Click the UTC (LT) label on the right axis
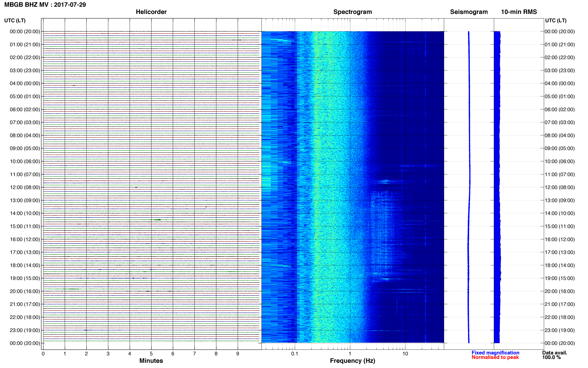This screenshot has height=368, width=588. 556,20
